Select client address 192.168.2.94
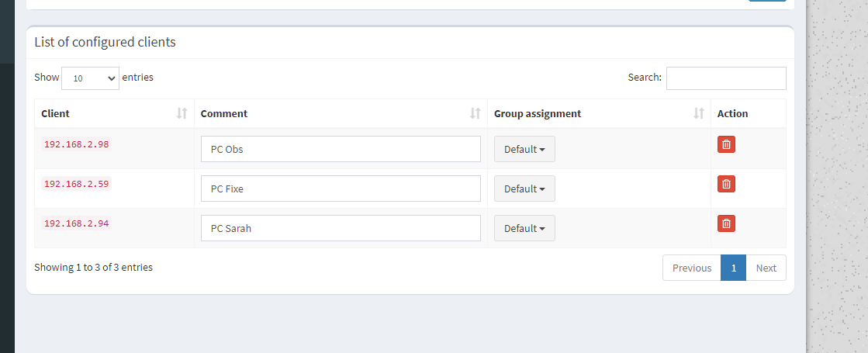Viewport: 868px width, 353px height. click(76, 223)
